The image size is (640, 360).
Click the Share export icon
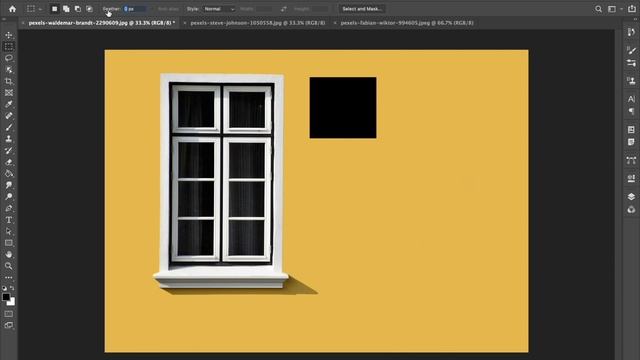pyautogui.click(x=632, y=9)
